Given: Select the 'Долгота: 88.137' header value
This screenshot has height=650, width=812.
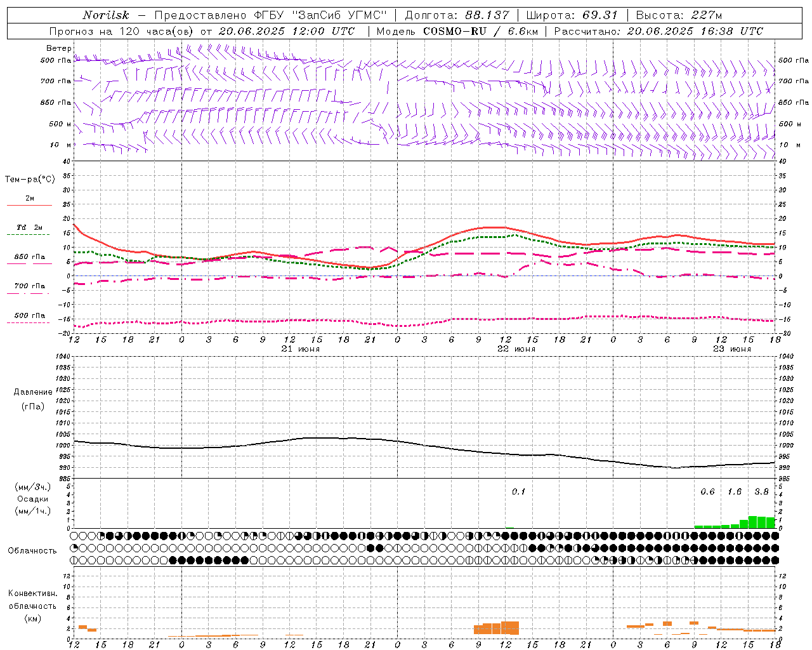Looking at the screenshot, I should (457, 15).
